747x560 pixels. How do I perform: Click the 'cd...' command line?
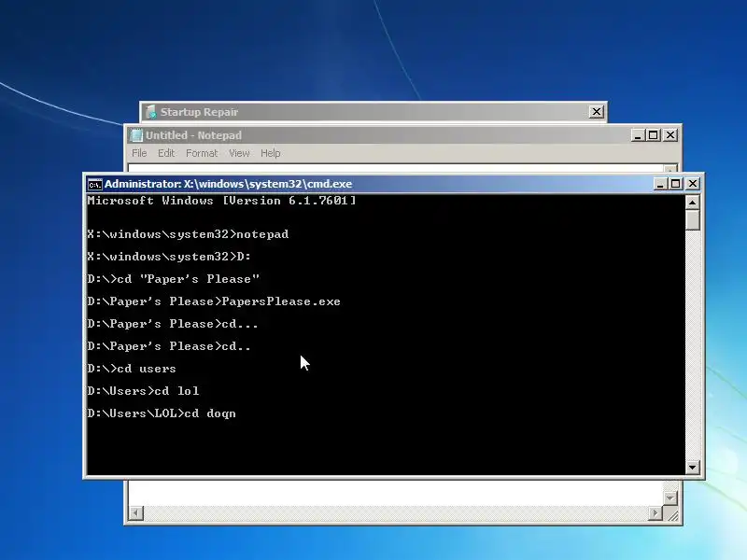pos(173,324)
